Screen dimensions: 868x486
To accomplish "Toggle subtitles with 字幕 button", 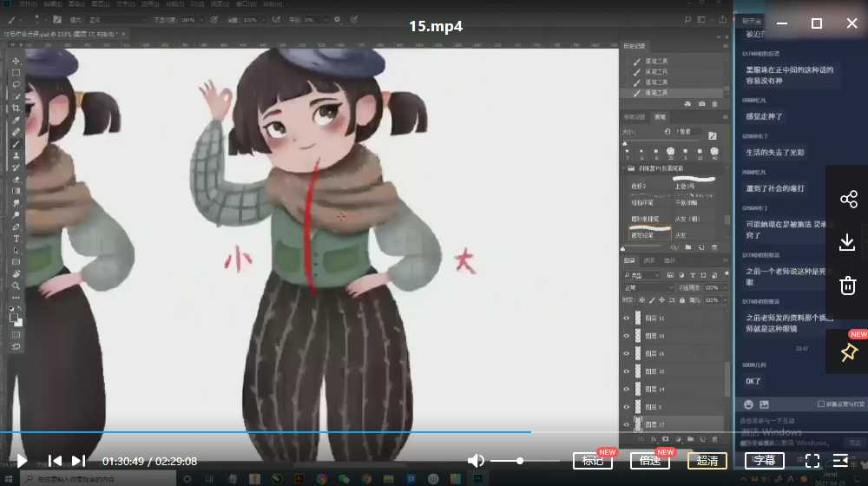I will click(x=764, y=461).
